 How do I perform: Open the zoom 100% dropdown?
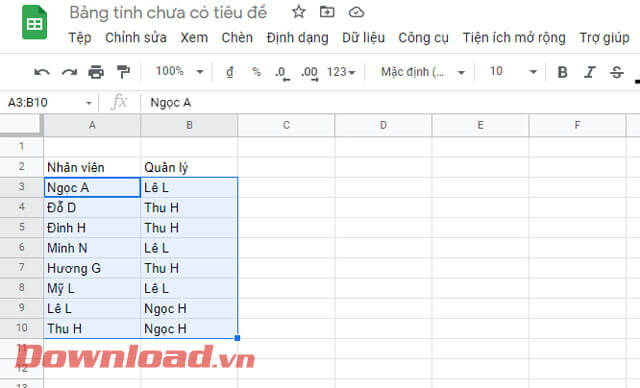tap(179, 71)
